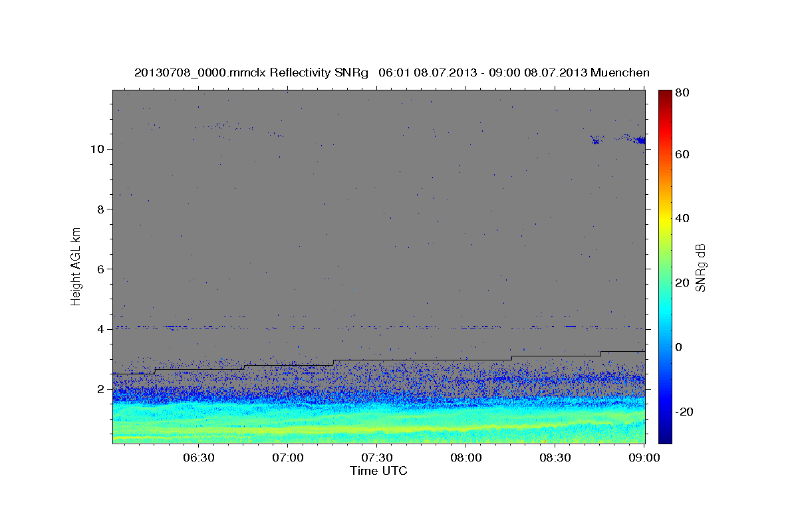Click the plot title '20130708_0000.mmclx Reflectivity SNRg'

pyautogui.click(x=251, y=72)
